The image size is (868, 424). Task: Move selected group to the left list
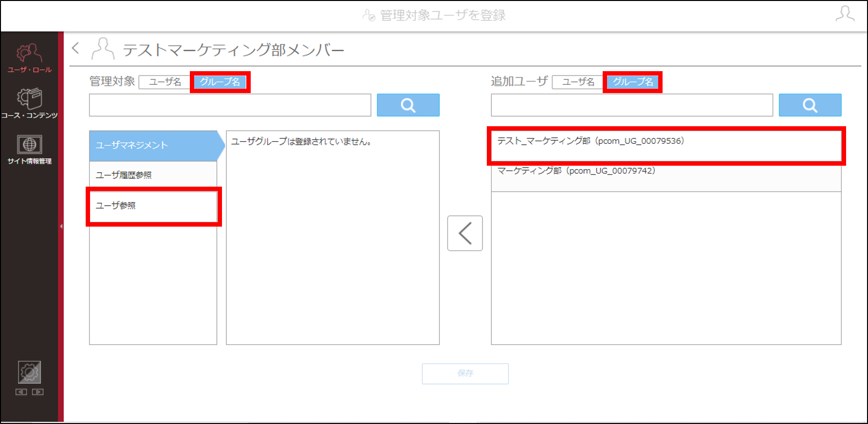coord(465,233)
